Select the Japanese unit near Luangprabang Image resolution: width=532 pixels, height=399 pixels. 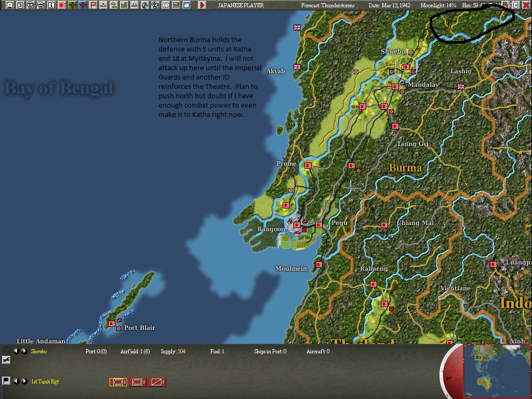pyautogui.click(x=494, y=264)
